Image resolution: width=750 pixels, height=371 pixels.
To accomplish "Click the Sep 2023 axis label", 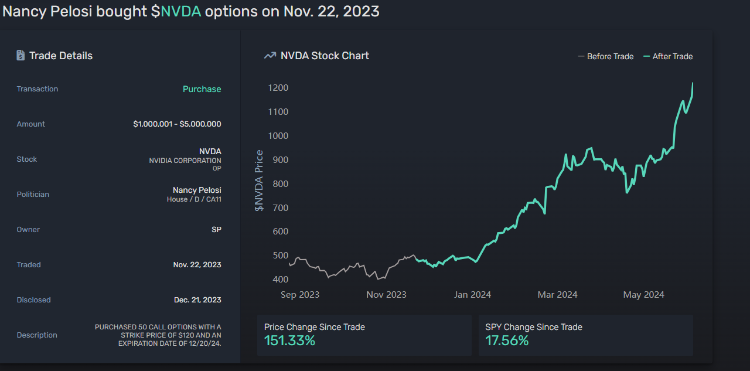I will [x=300, y=295].
